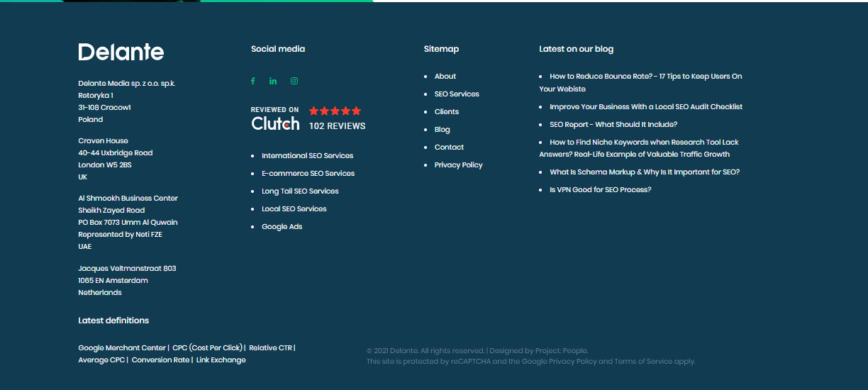
Task: Navigate to the Clients page
Action: pyautogui.click(x=447, y=112)
